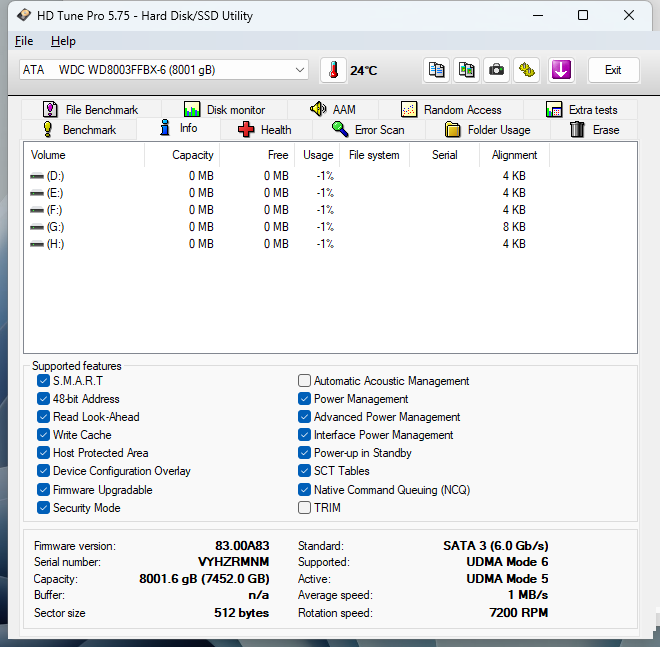Toggle the S.M.A.R.T checkbox
Image resolution: width=660 pixels, height=647 pixels.
43,381
